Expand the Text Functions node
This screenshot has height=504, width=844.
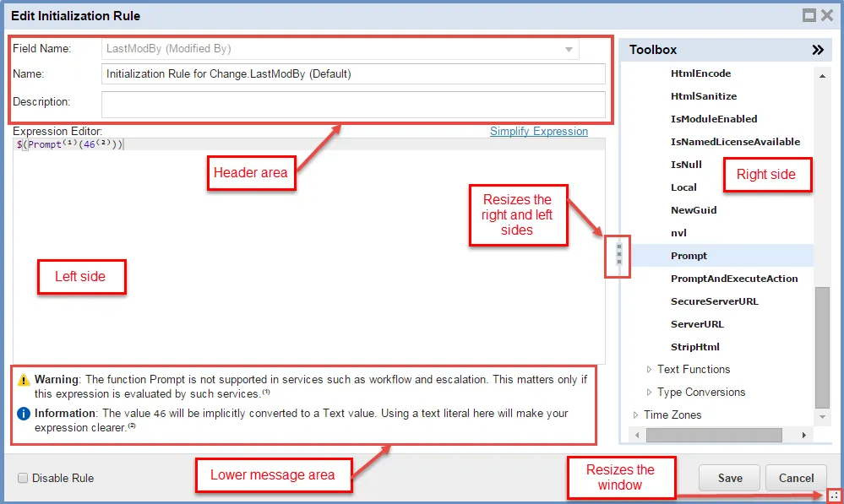click(649, 370)
